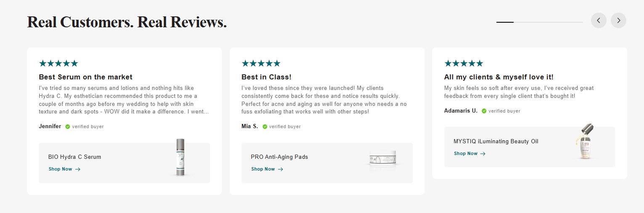644x213 pixels.
Task: Click verified buyer checkmark beside Mia S.
Action: [x=265, y=126]
